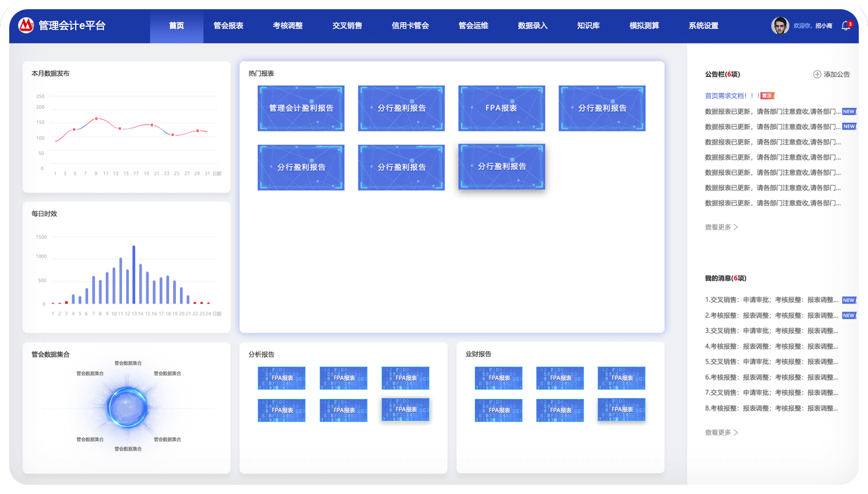Open the FPA报表 tile in hot reports
The height and width of the screenshot is (494, 868).
501,108
